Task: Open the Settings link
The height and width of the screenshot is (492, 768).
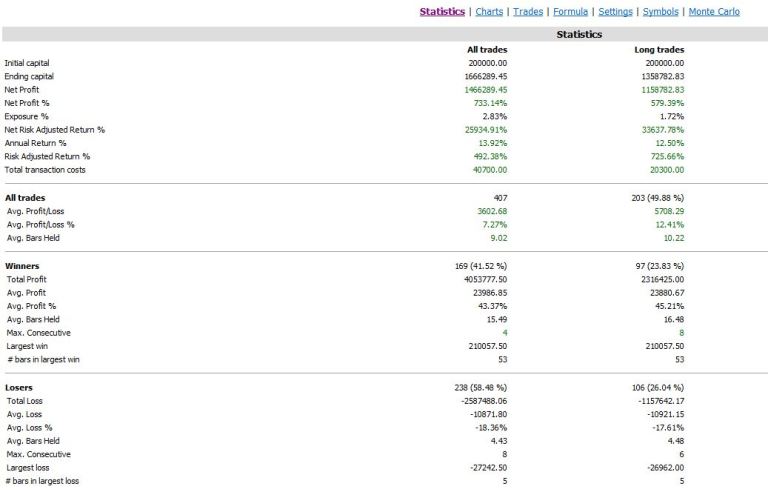Action: click(615, 12)
